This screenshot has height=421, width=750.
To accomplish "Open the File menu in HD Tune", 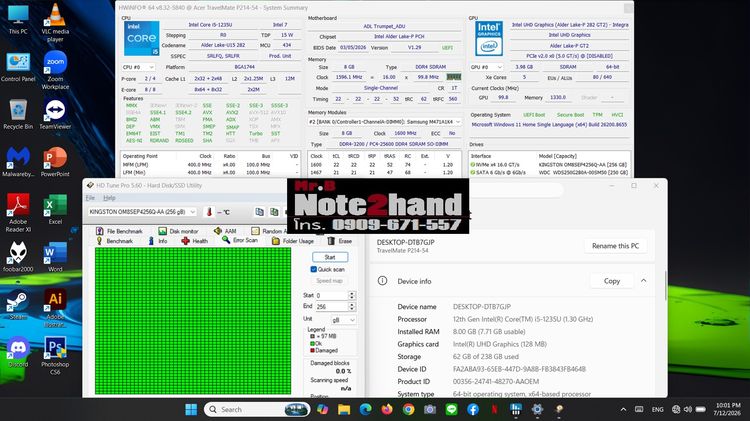I will coord(90,198).
